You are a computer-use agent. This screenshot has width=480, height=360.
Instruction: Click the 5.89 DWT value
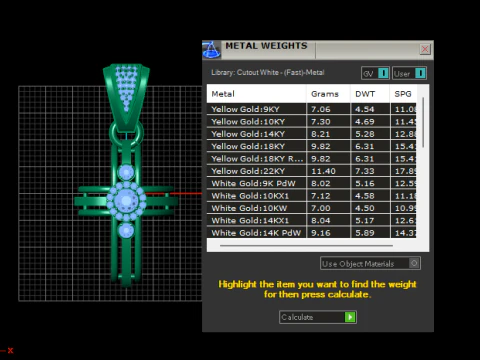click(365, 233)
